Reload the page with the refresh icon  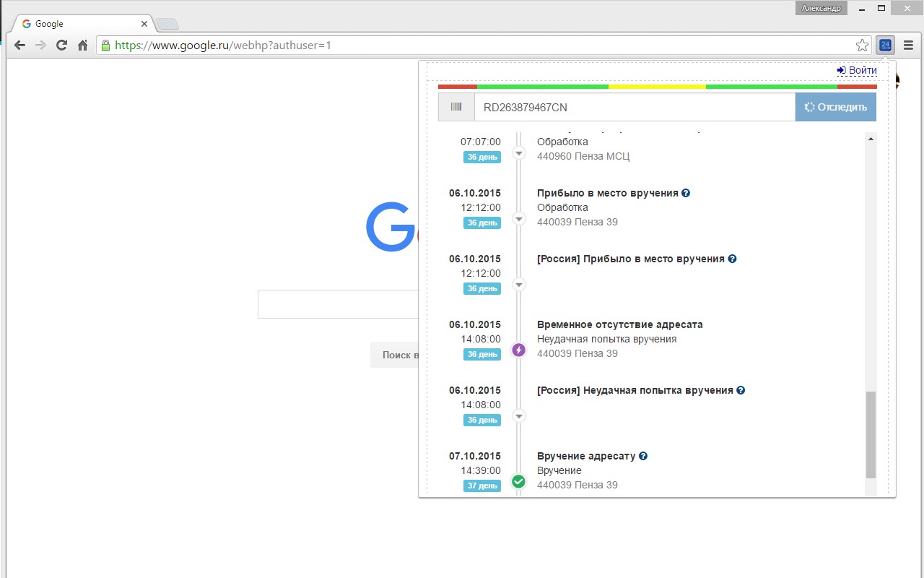(61, 45)
